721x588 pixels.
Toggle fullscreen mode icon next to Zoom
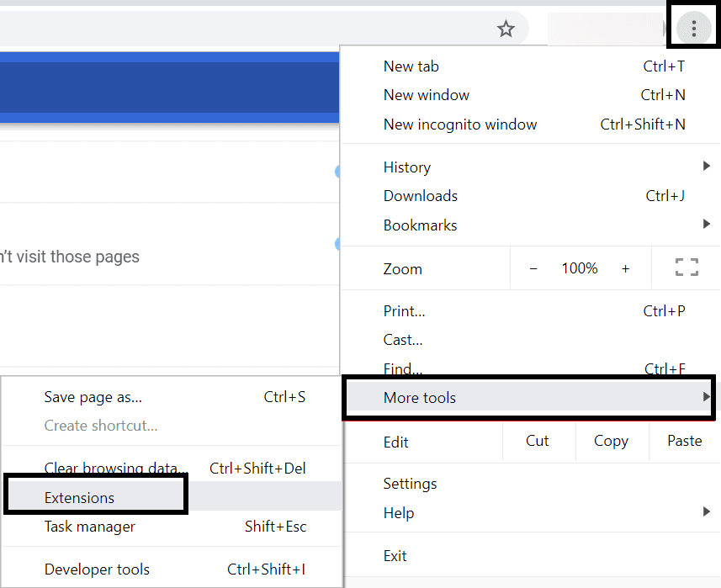[x=687, y=268]
